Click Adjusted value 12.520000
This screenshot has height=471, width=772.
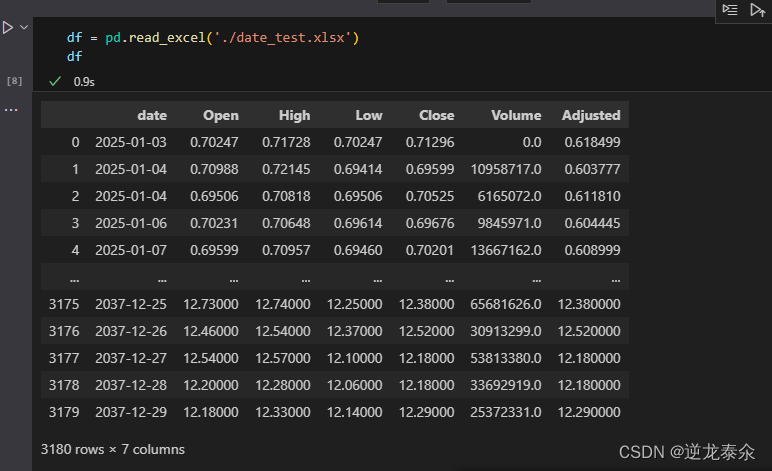pos(589,331)
